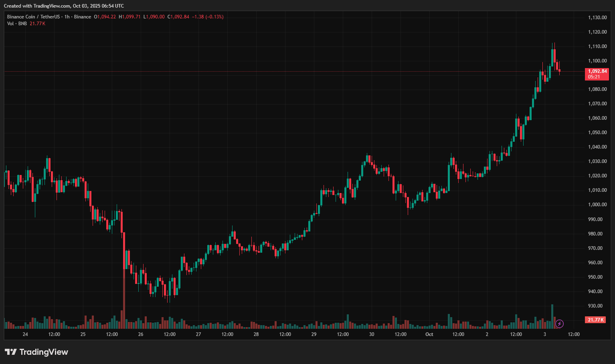The height and width of the screenshot is (364, 615).
Task: Click the red 21.77K volume axis tag
Action: (x=595, y=320)
